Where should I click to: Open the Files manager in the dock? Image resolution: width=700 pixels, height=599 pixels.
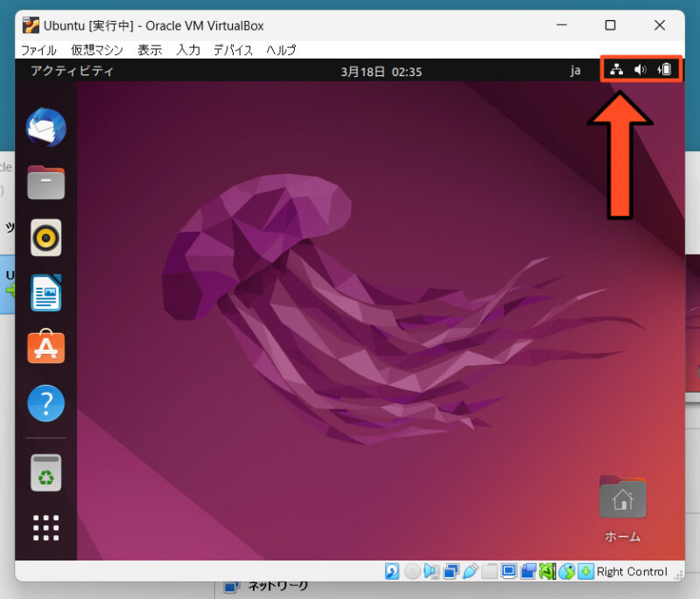46,183
